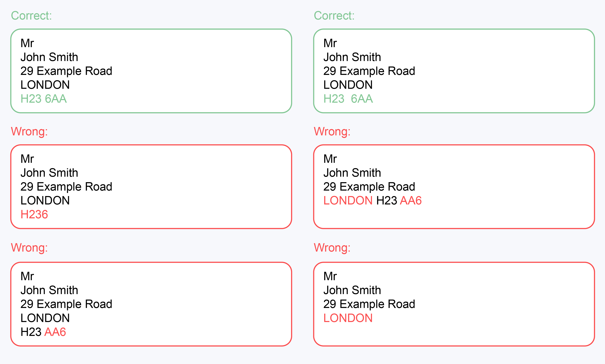This screenshot has width=605, height=364.
Task: Click the red AA6 below black LONDON
Action: [x=55, y=332]
